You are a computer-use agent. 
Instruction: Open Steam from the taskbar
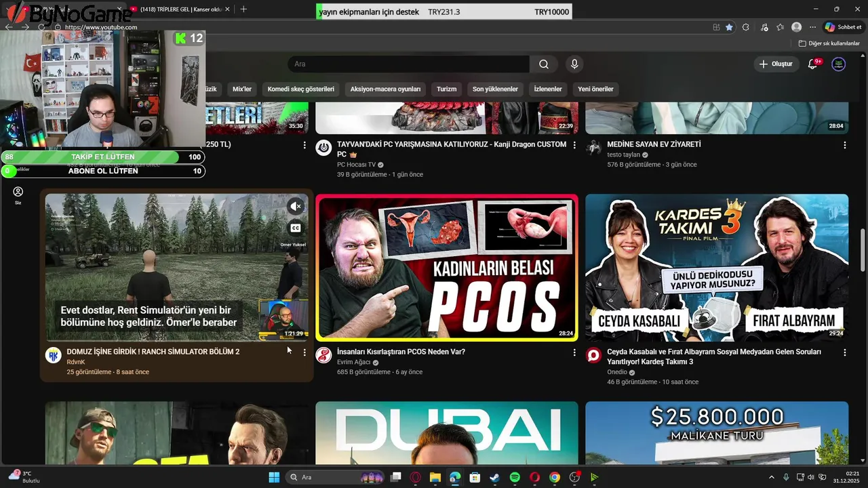tap(495, 477)
